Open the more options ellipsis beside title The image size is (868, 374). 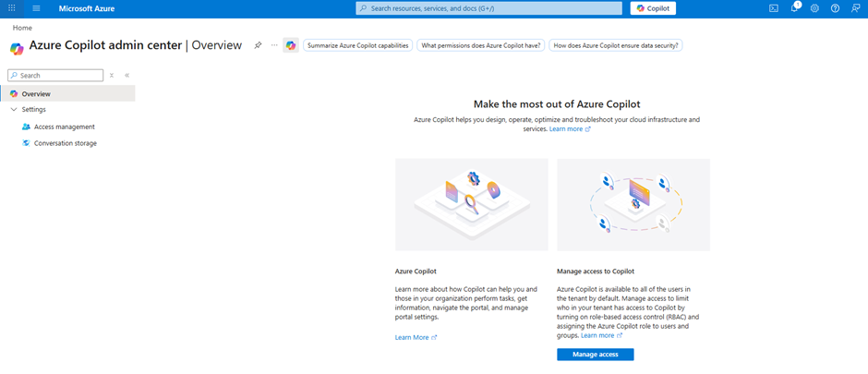274,45
